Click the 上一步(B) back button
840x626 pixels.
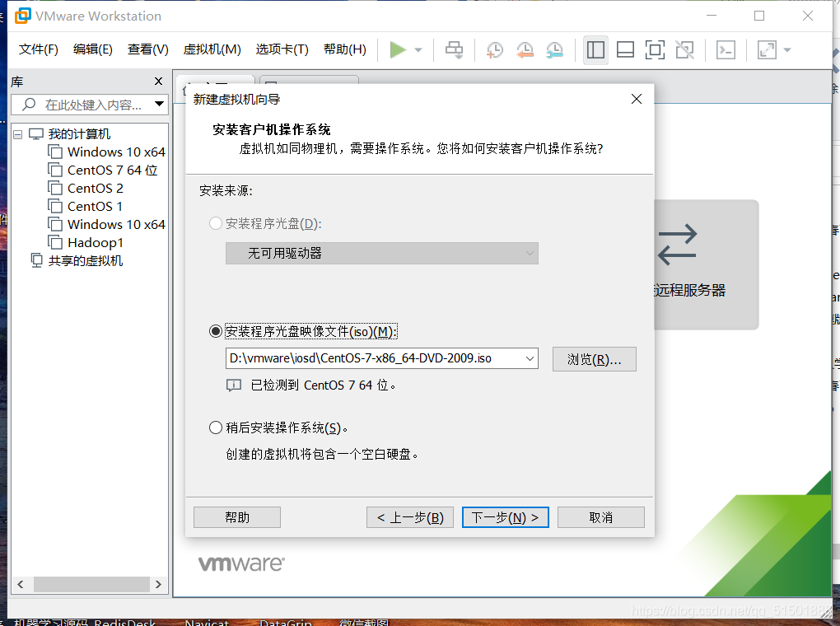pyautogui.click(x=410, y=517)
